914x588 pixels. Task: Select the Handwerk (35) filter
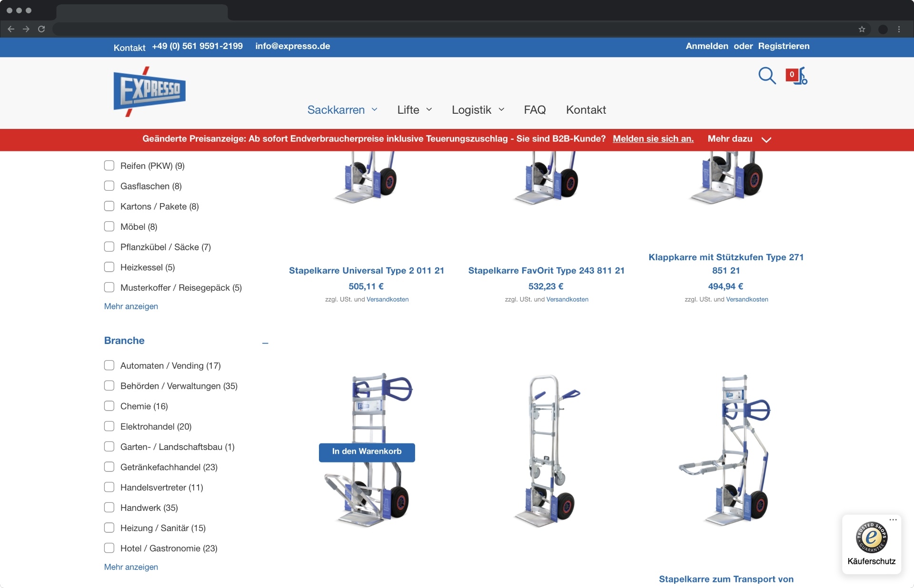pyautogui.click(x=109, y=507)
